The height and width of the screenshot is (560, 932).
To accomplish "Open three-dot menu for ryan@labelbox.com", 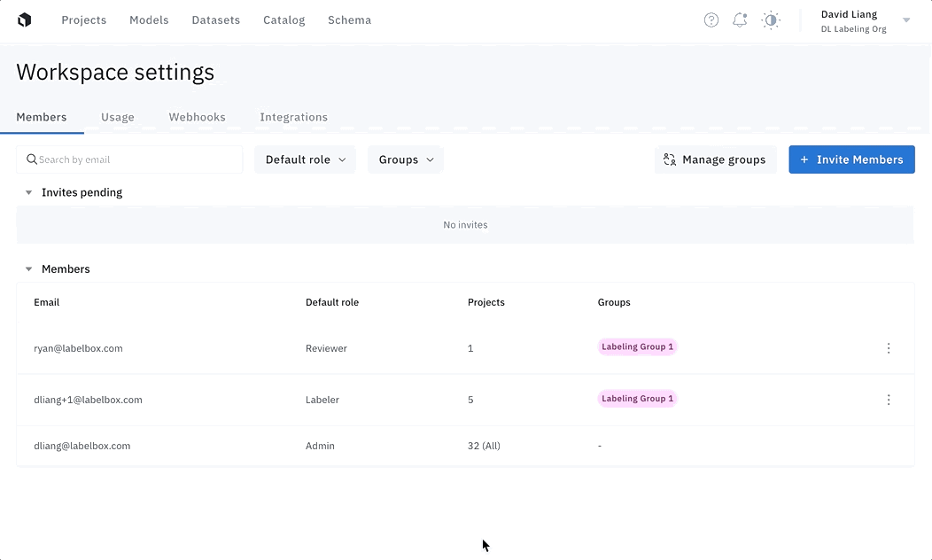I will (x=889, y=348).
